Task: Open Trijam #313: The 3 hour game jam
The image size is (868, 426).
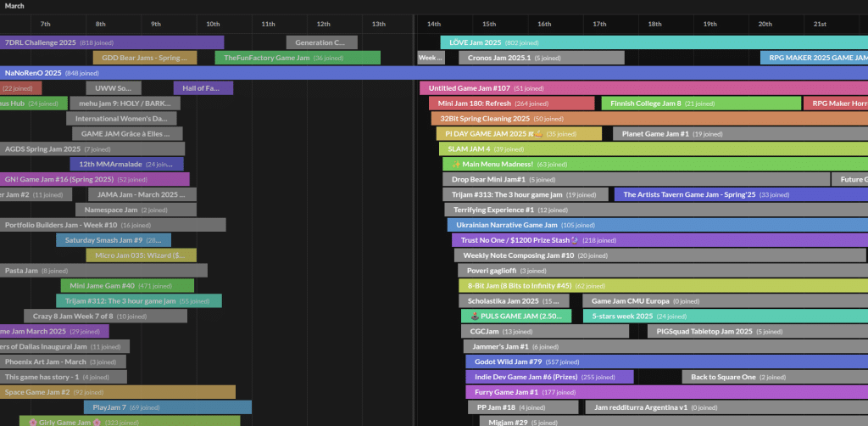Action: pyautogui.click(x=526, y=194)
